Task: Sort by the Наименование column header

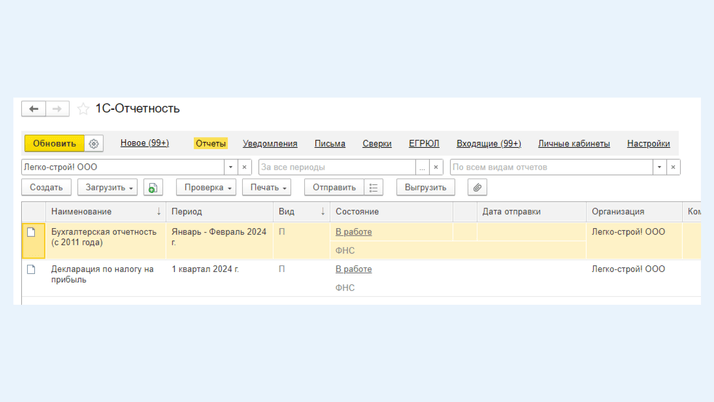Action: (82, 212)
